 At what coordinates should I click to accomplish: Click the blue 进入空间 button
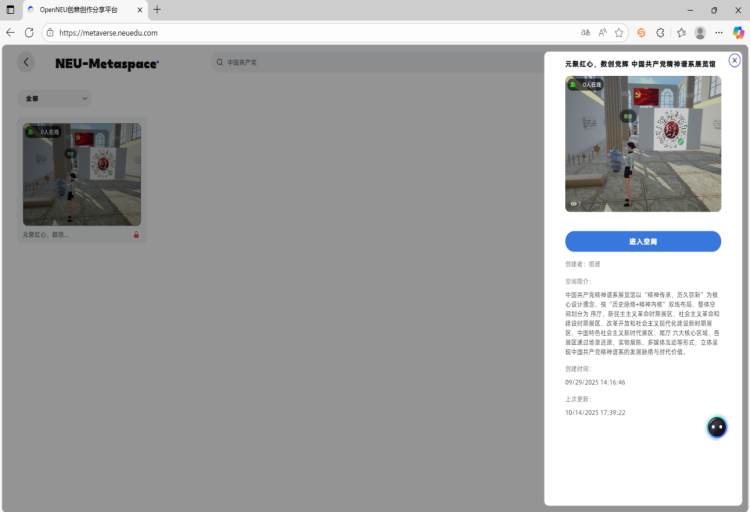[x=642, y=241]
